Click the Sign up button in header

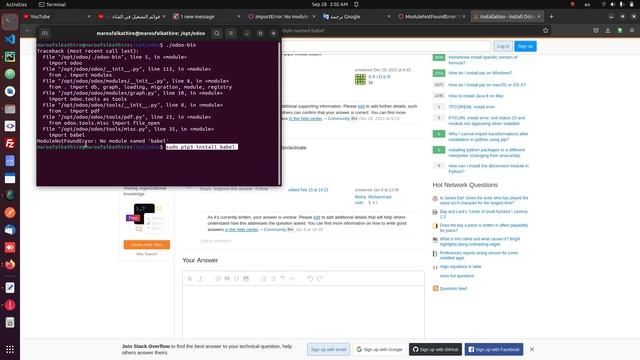pos(525,46)
